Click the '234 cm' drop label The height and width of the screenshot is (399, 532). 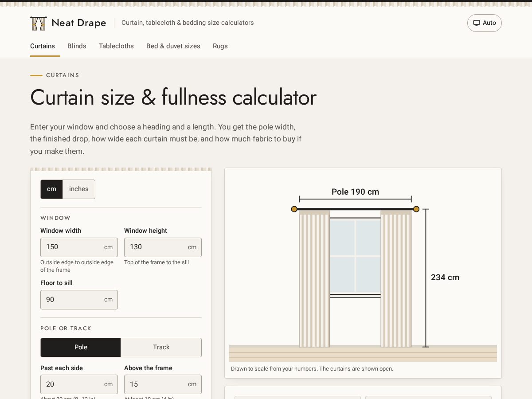point(445,278)
